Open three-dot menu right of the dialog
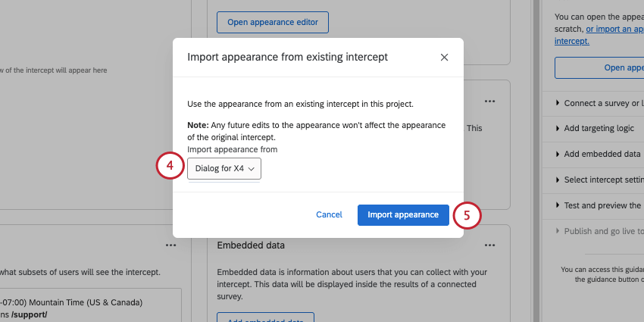The image size is (644, 322). [x=490, y=101]
